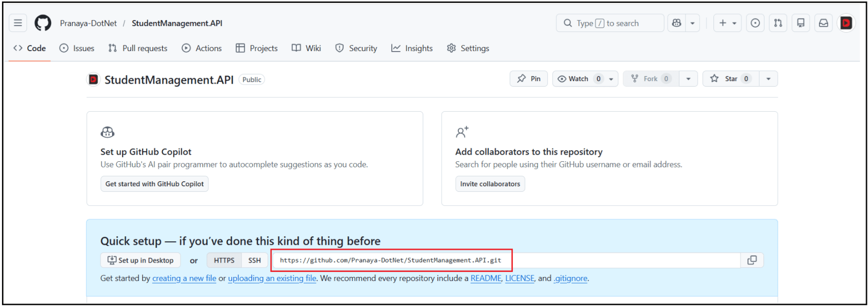Open the creating a new file link
The height and width of the screenshot is (307, 868).
point(184,278)
